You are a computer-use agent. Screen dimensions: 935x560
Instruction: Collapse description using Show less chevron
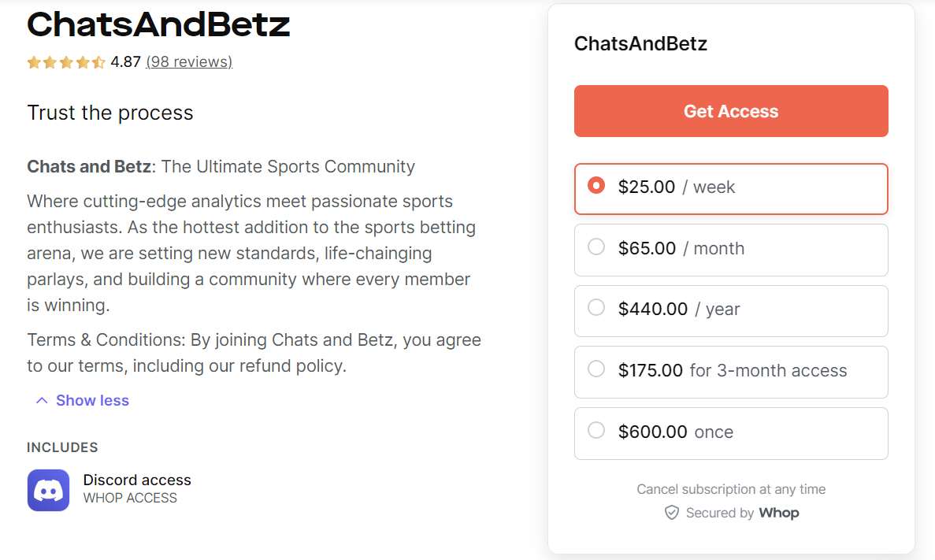point(42,400)
